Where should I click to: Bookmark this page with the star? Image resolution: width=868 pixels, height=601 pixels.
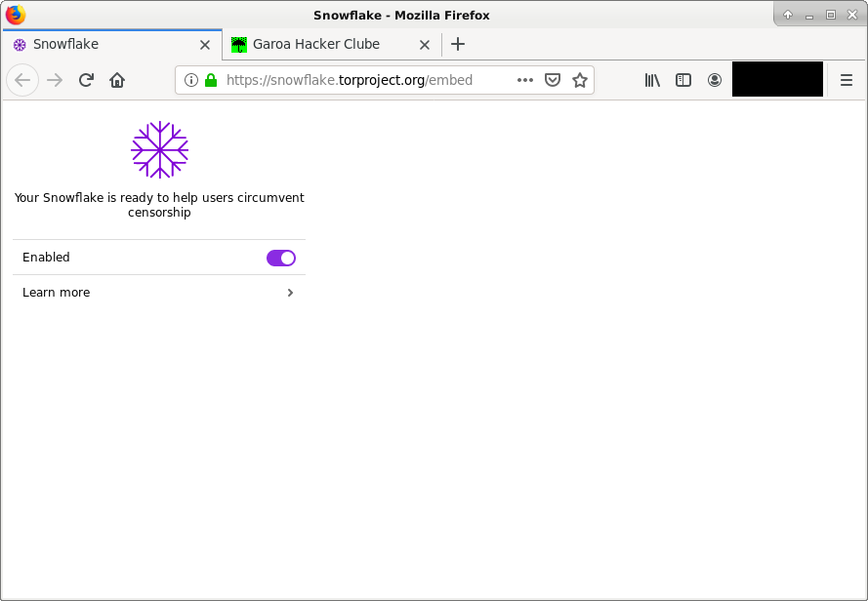click(x=580, y=80)
